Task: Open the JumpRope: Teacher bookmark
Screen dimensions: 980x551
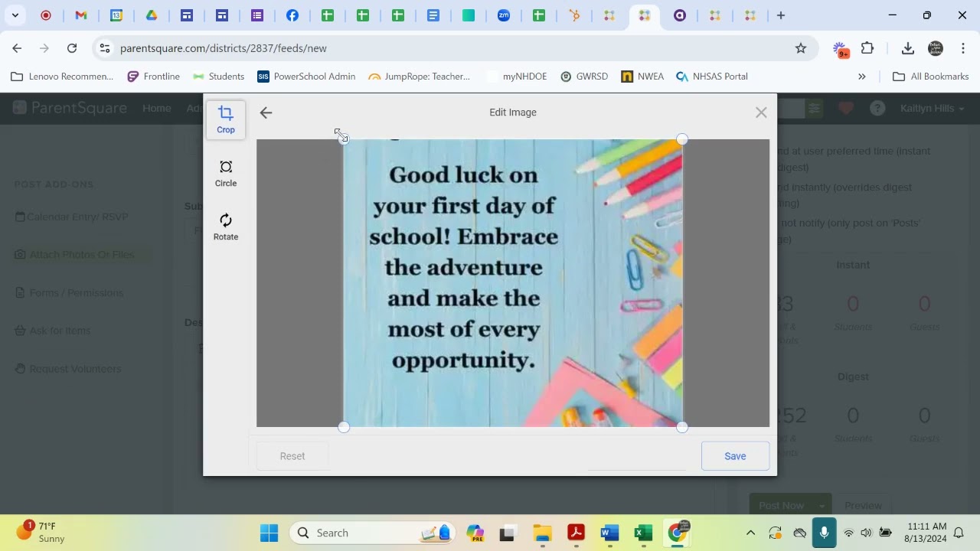Action: click(420, 77)
